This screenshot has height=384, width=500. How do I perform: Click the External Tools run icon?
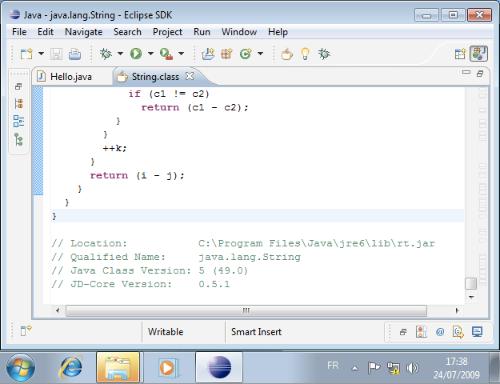click(166, 54)
